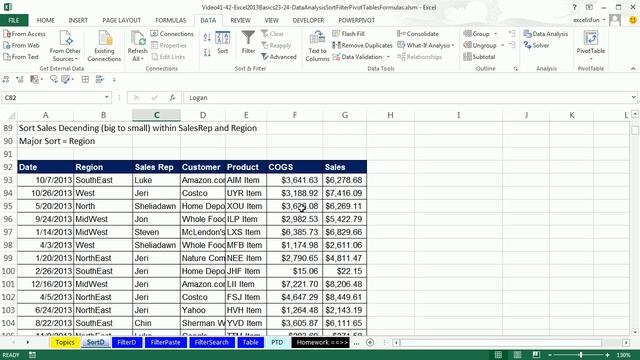Click the Connections button in ribbon
Viewport: 640px width, 360px height.
pyautogui.click(x=172, y=34)
